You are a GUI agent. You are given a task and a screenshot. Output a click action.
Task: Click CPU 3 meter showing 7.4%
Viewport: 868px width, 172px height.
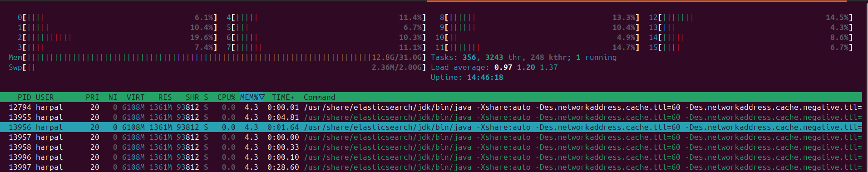click(117, 47)
